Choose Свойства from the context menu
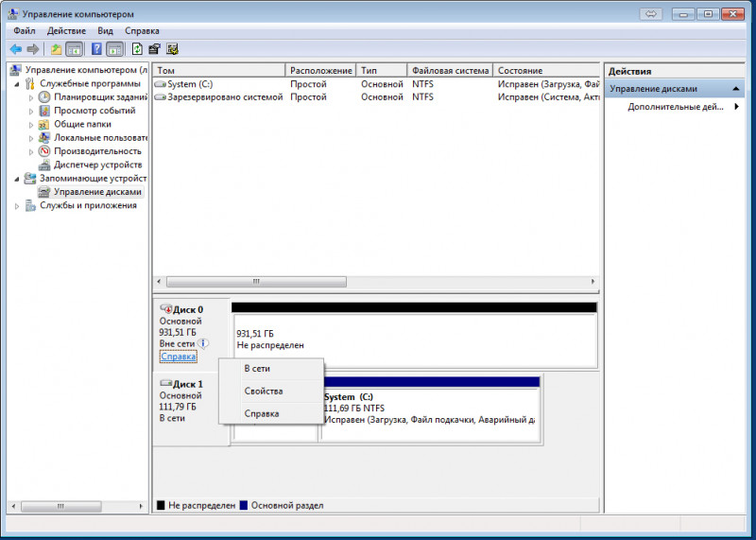756x540 pixels. (x=263, y=392)
